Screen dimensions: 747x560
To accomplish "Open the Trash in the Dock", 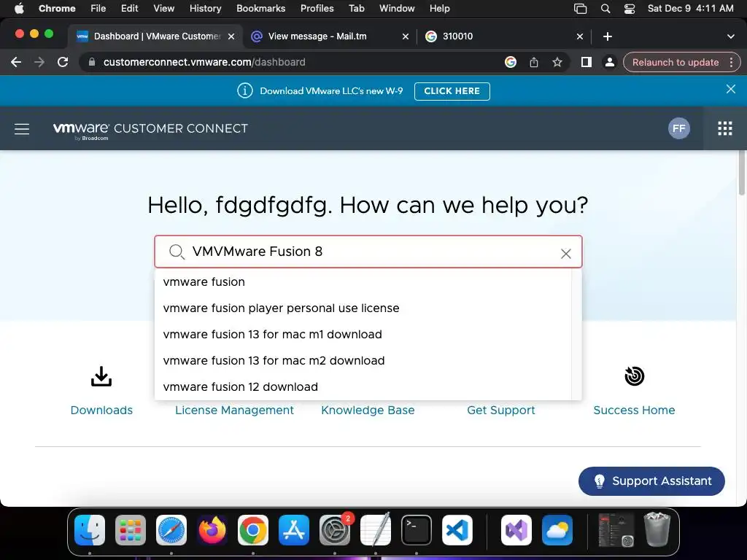I will [657, 529].
